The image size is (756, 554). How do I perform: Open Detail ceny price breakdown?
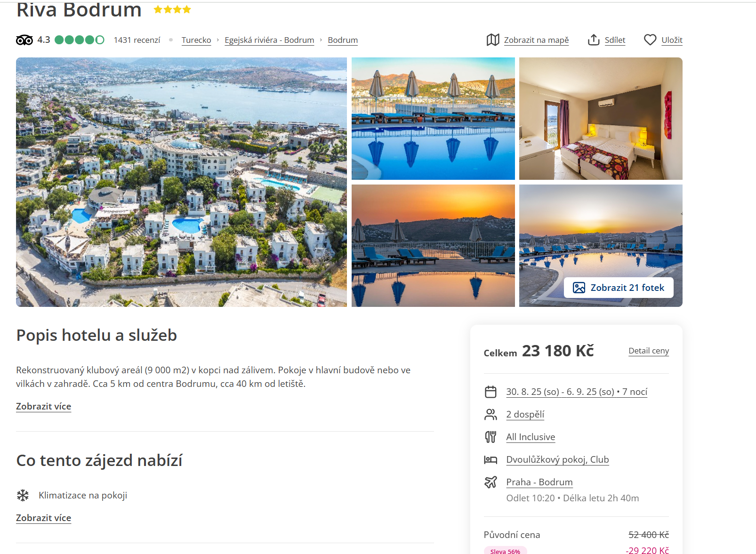(x=649, y=351)
